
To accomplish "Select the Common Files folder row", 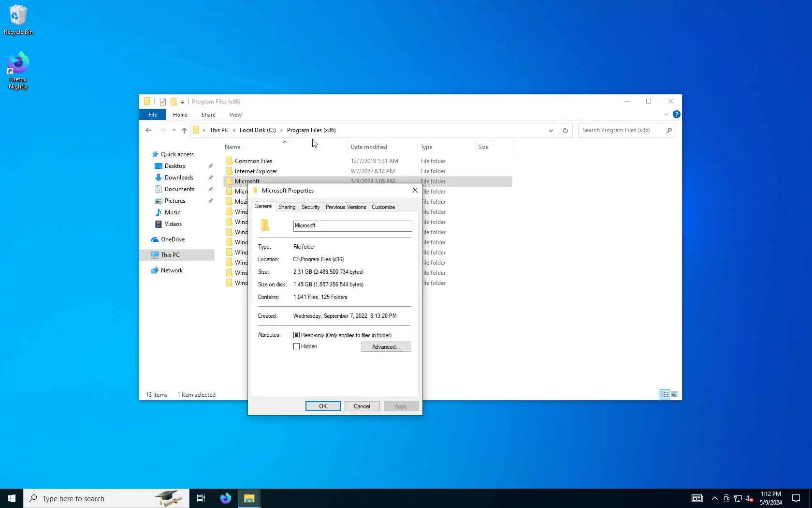I will [368, 161].
